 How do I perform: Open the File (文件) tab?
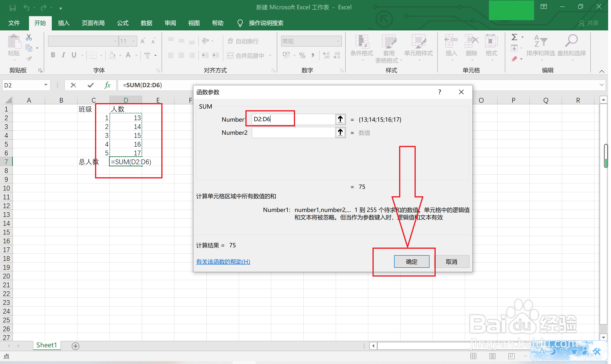pyautogui.click(x=14, y=23)
